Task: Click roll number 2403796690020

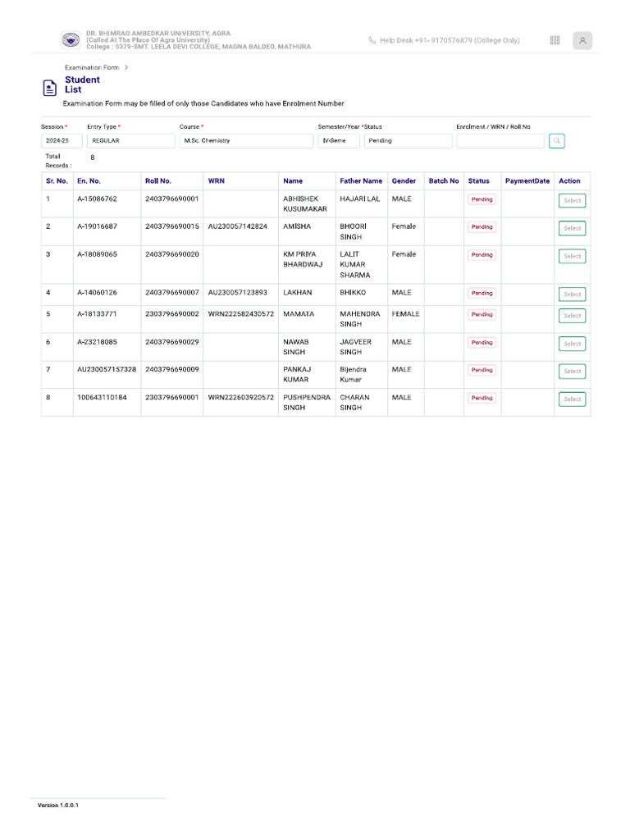Action: click(x=172, y=254)
